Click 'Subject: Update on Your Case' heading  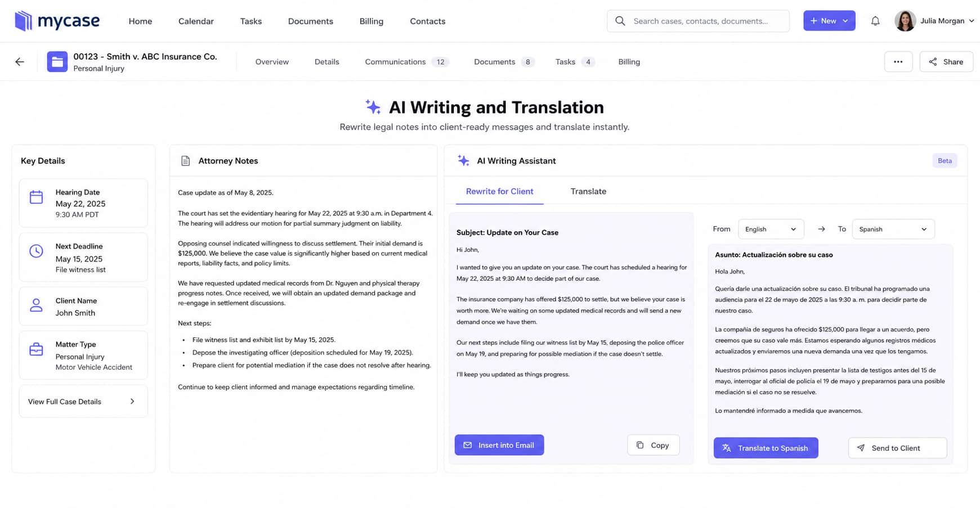click(x=507, y=232)
